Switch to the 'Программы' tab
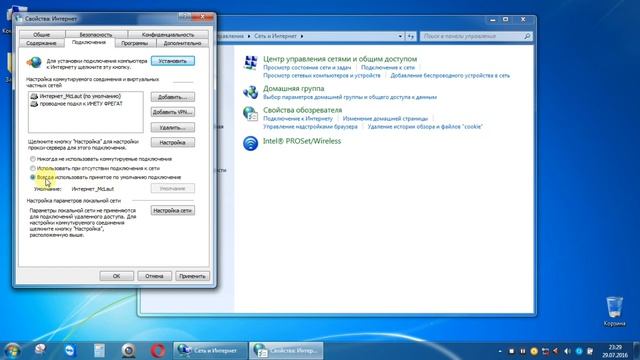 click(x=135, y=43)
